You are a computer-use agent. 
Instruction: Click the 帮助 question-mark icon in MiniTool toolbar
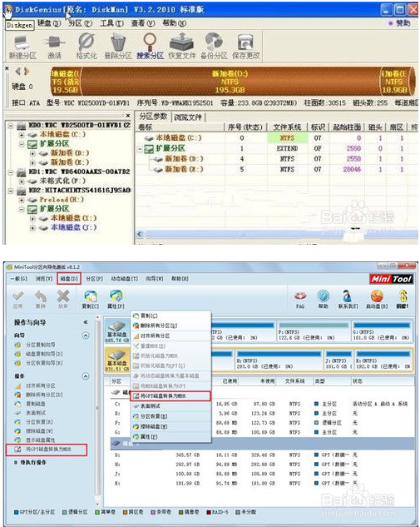coord(323,296)
